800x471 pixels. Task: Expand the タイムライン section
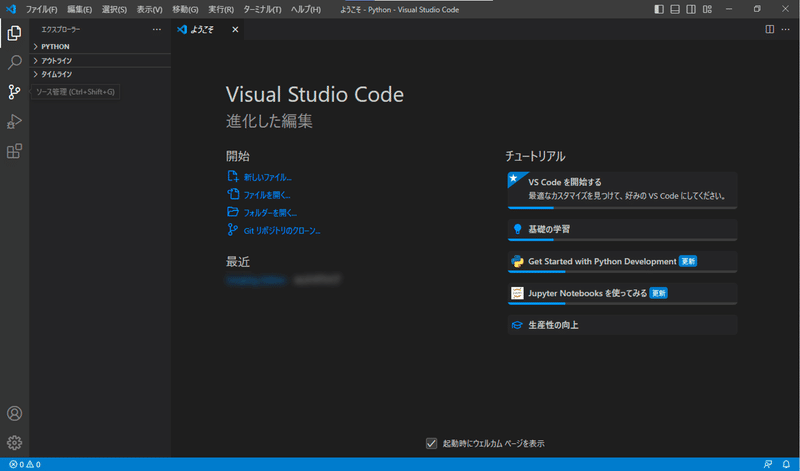point(101,75)
